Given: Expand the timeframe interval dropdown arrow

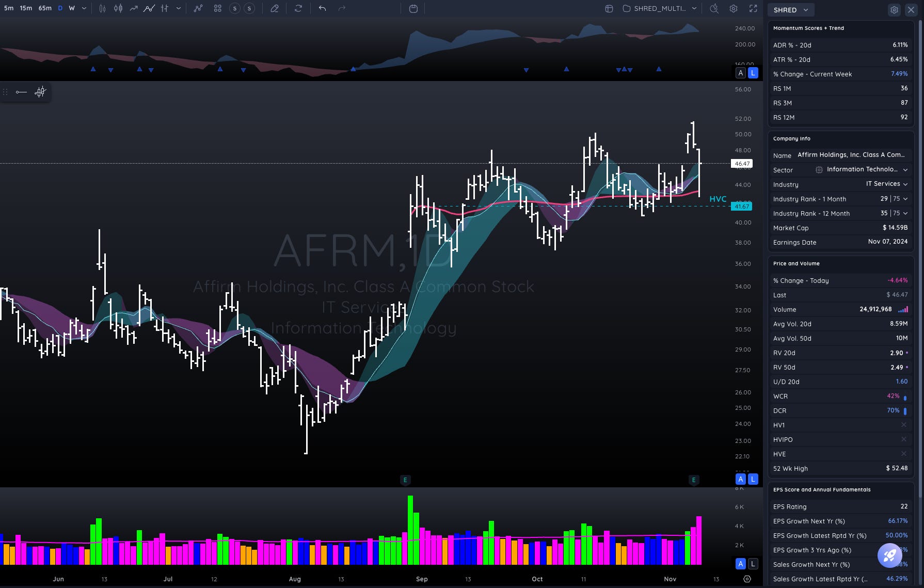Looking at the screenshot, I should (x=84, y=8).
